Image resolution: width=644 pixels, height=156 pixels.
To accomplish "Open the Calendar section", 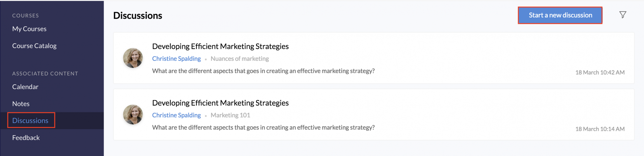I will coord(25,87).
